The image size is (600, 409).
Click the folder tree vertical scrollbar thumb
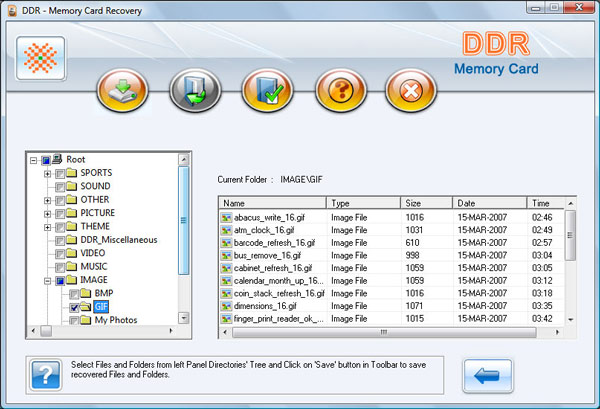pyautogui.click(x=184, y=220)
